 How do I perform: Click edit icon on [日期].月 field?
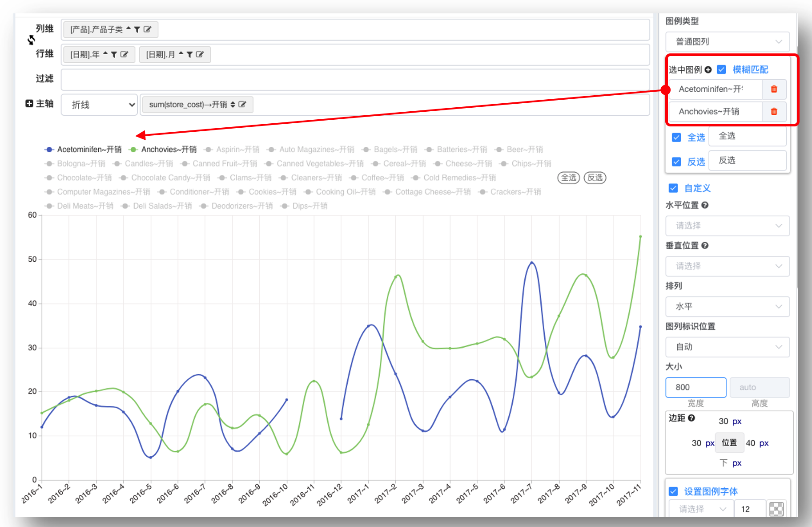pyautogui.click(x=200, y=54)
